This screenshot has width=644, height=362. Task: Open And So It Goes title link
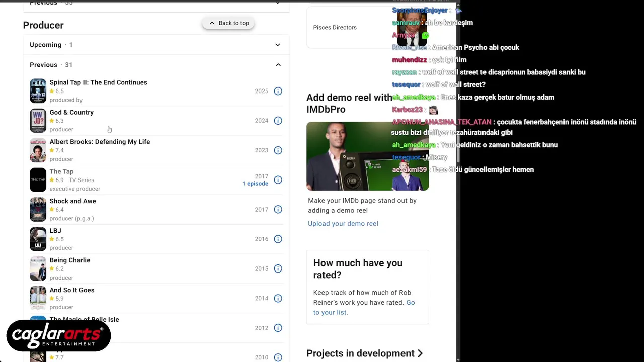coord(72,290)
